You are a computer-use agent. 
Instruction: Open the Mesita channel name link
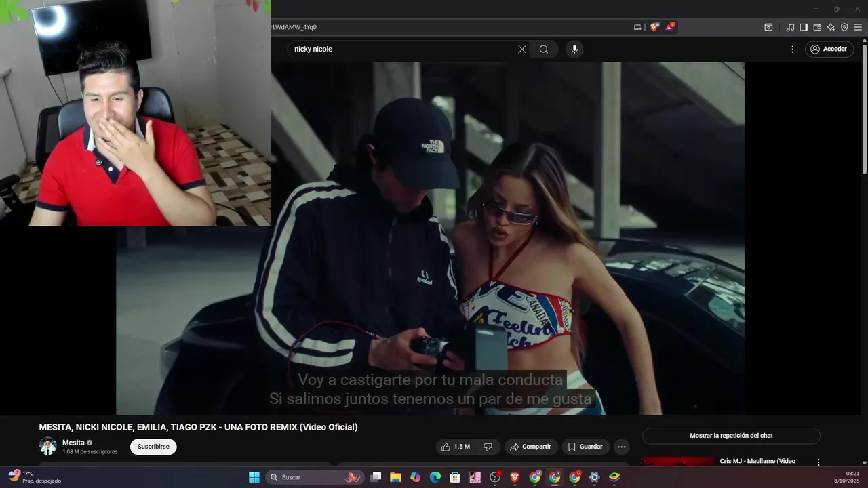tap(73, 443)
